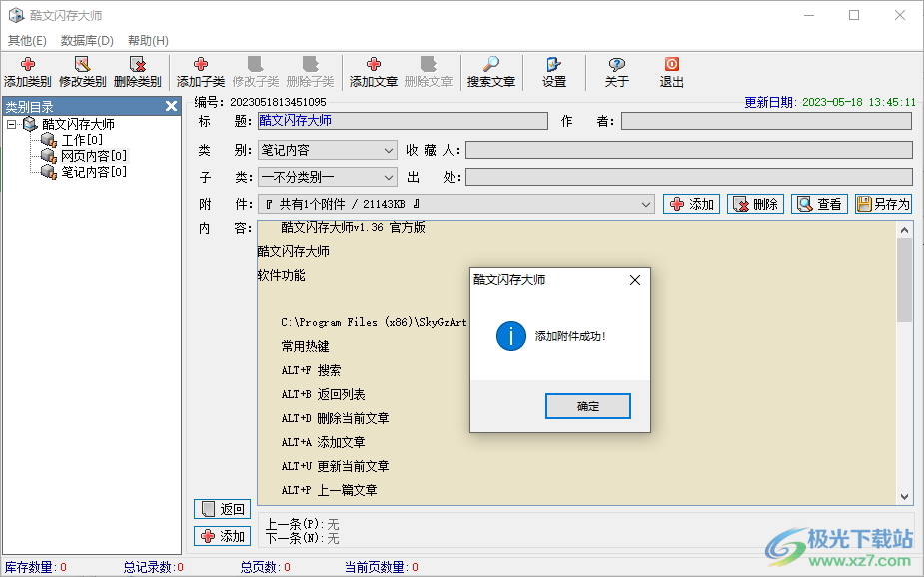Minimize the 酷文闪存大师 window

809,15
